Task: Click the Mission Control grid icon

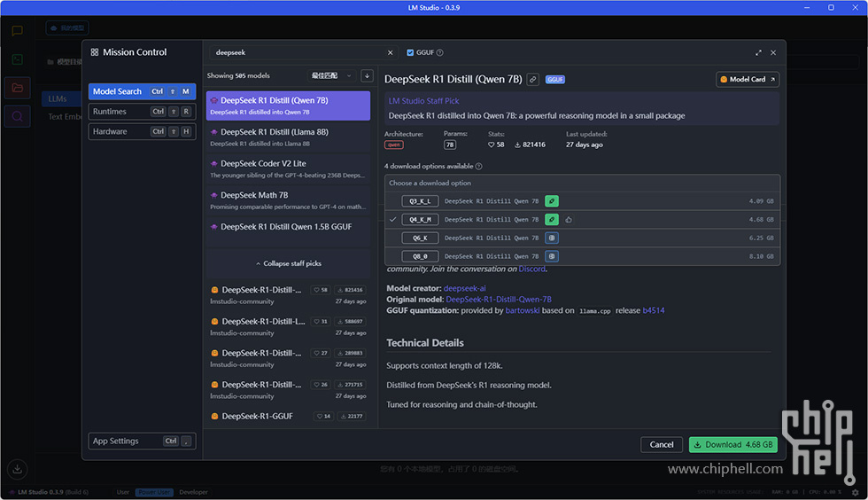Action: coord(95,52)
